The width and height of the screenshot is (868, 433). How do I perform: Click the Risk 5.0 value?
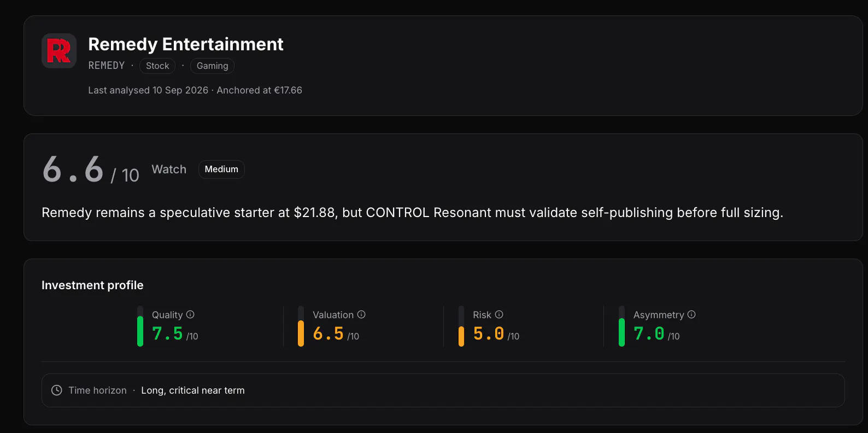[x=489, y=333]
